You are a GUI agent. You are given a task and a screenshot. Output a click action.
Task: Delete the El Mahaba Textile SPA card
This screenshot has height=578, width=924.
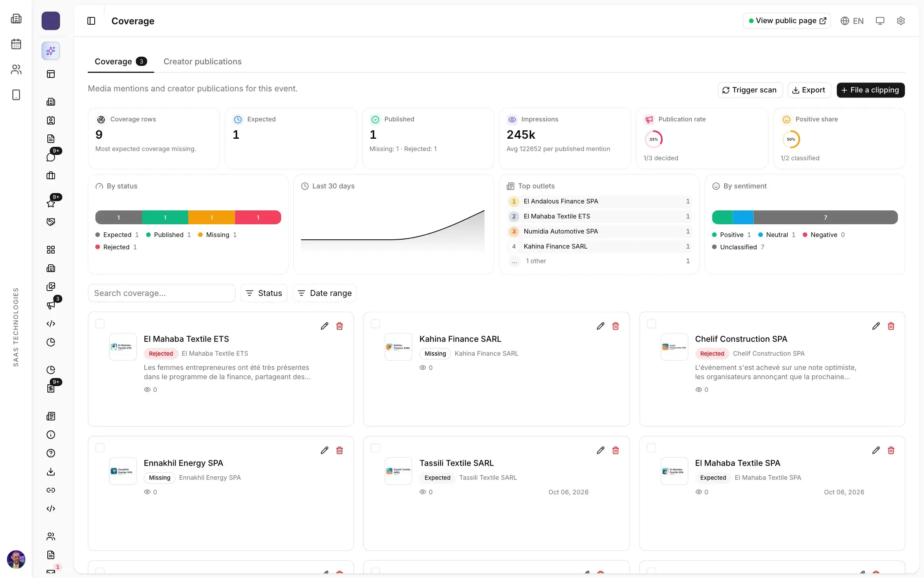click(x=891, y=450)
